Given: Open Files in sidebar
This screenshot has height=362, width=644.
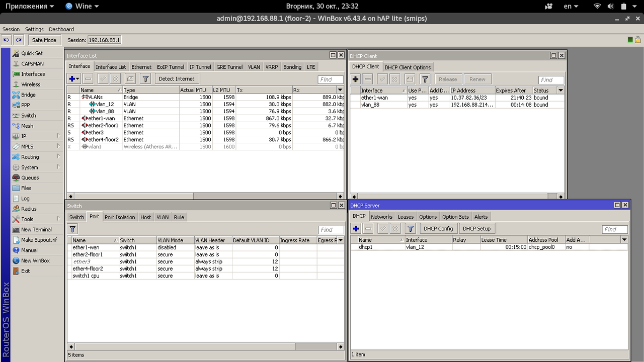Looking at the screenshot, I should coord(26,188).
